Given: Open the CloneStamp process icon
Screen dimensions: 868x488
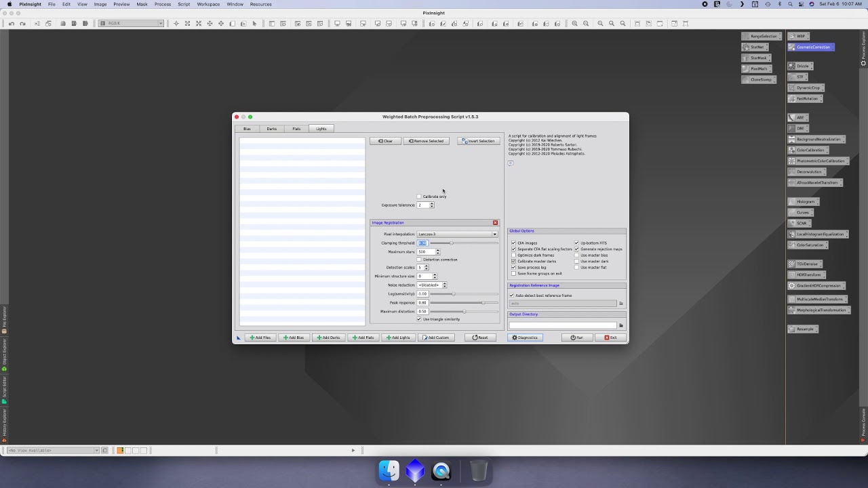Looking at the screenshot, I should (759, 79).
